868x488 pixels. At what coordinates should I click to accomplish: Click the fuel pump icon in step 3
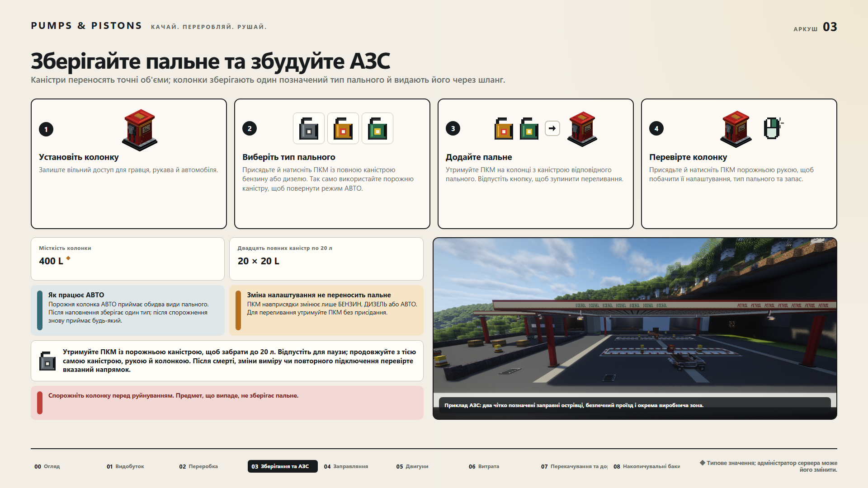pyautogui.click(x=582, y=129)
